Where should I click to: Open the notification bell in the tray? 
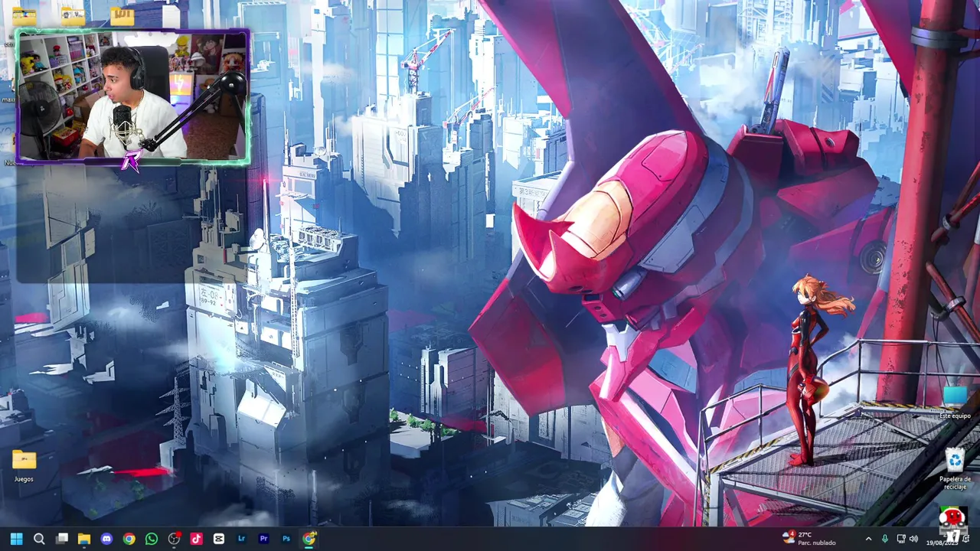[x=966, y=539]
